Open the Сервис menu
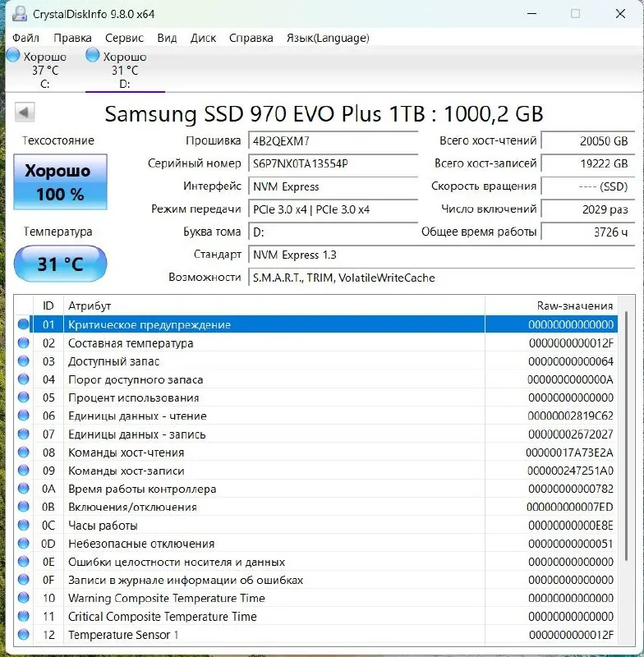The width and height of the screenshot is (644, 657). click(x=124, y=38)
